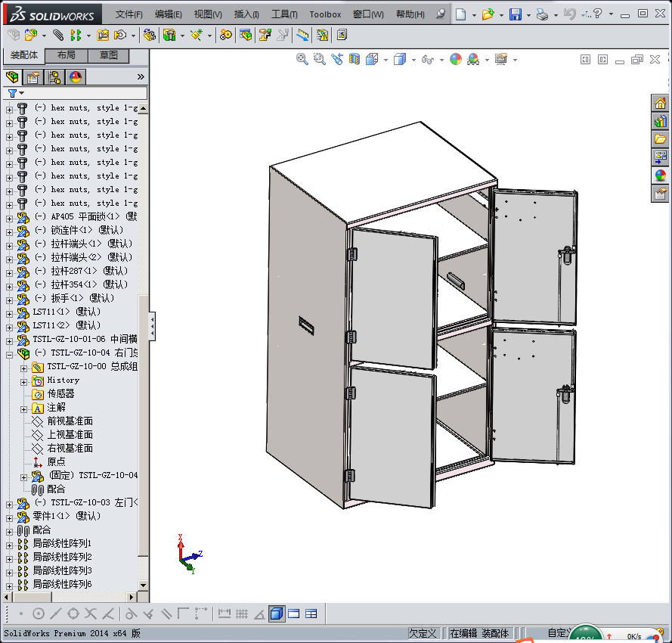
Task: Open the PropertyManager tab icon
Action: tap(33, 77)
